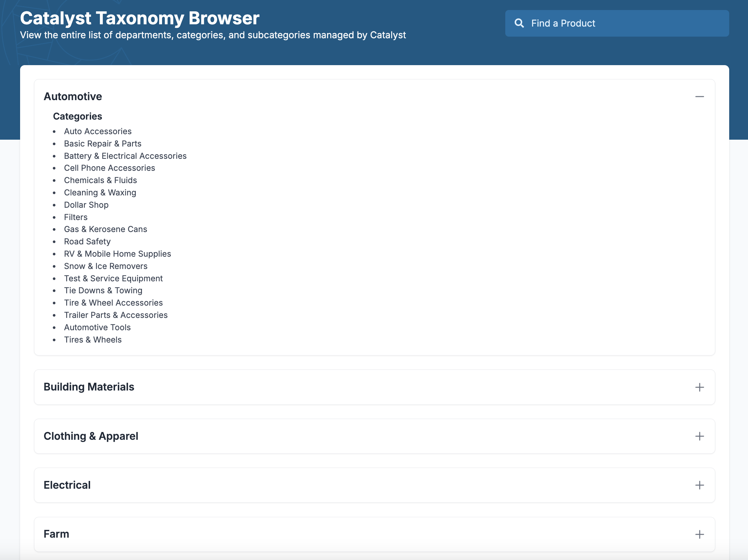The height and width of the screenshot is (560, 748).
Task: Open the Trailer Parts & Accessories category
Action: [116, 315]
